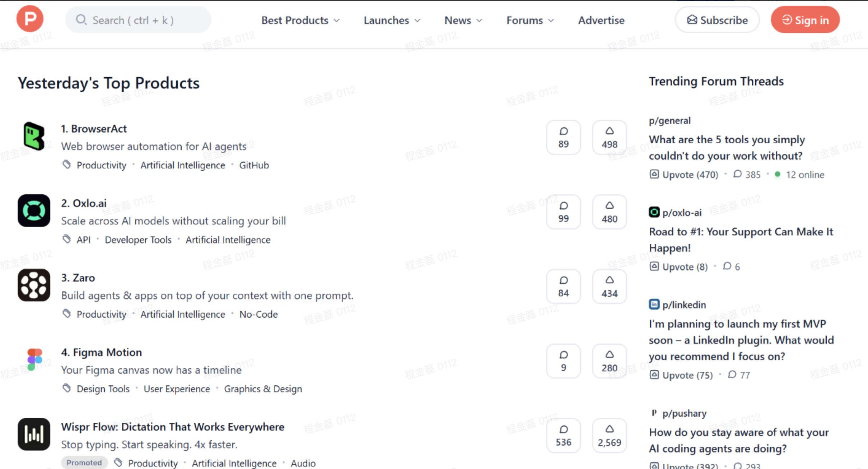
Task: Open the Oxlo.ai product logo
Action: pos(34,210)
